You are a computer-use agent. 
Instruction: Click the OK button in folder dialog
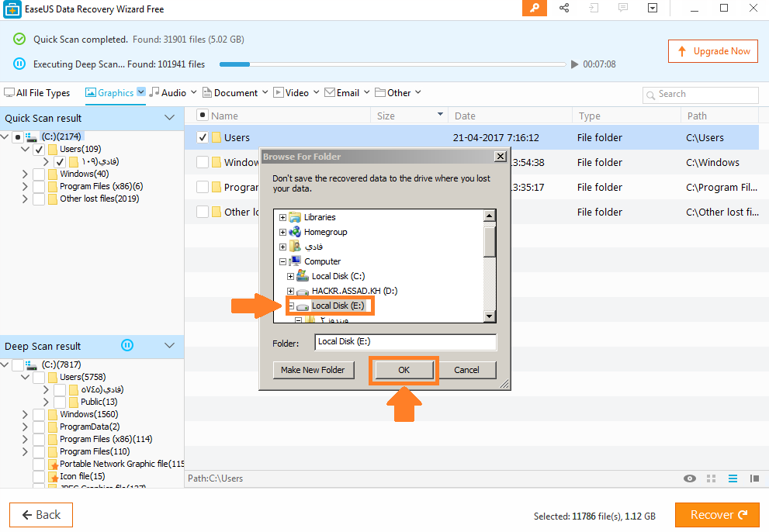pyautogui.click(x=404, y=370)
